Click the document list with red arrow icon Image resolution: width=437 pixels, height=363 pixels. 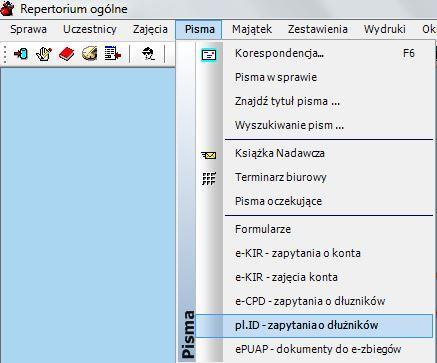pos(113,54)
